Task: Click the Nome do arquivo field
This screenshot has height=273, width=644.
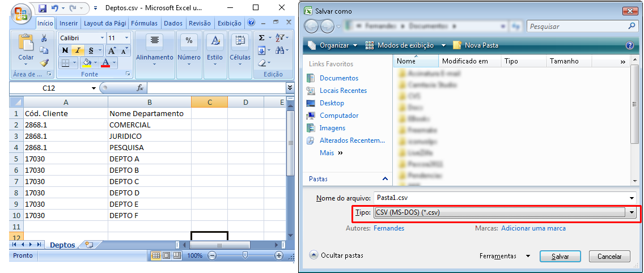Action: (505, 198)
